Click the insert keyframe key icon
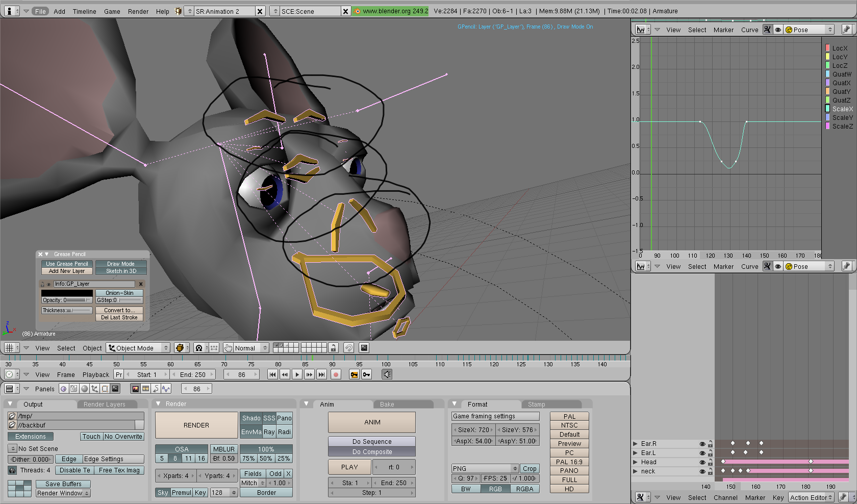This screenshot has width=857, height=504. 354,374
